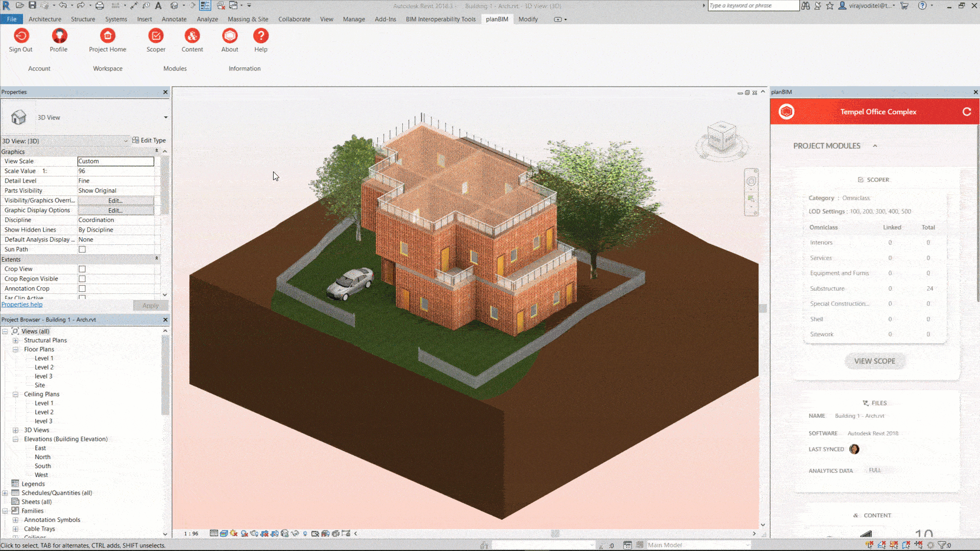Screen dimensions: 980x551
Task: Switch to the Architecture ribbon tab
Action: [45, 19]
